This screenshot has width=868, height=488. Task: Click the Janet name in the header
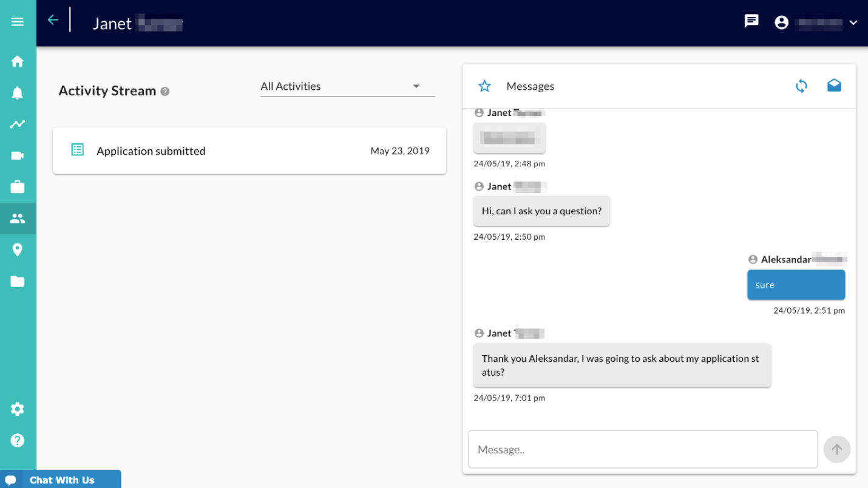(112, 24)
